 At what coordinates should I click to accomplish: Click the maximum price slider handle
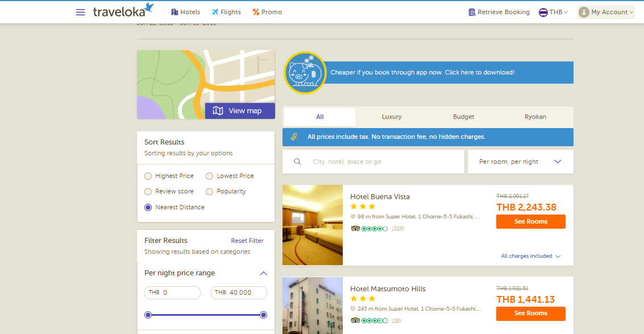(x=264, y=315)
